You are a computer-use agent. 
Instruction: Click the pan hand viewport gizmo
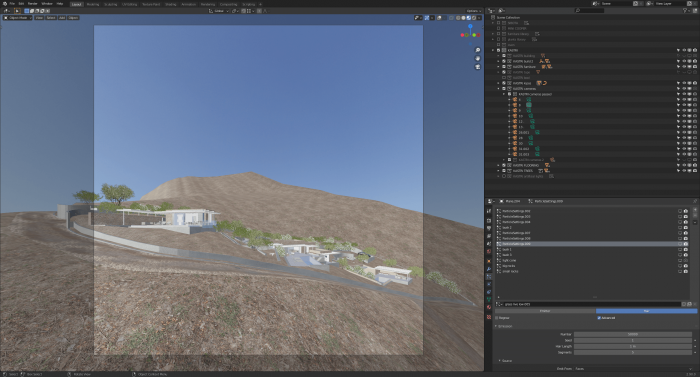(x=478, y=59)
